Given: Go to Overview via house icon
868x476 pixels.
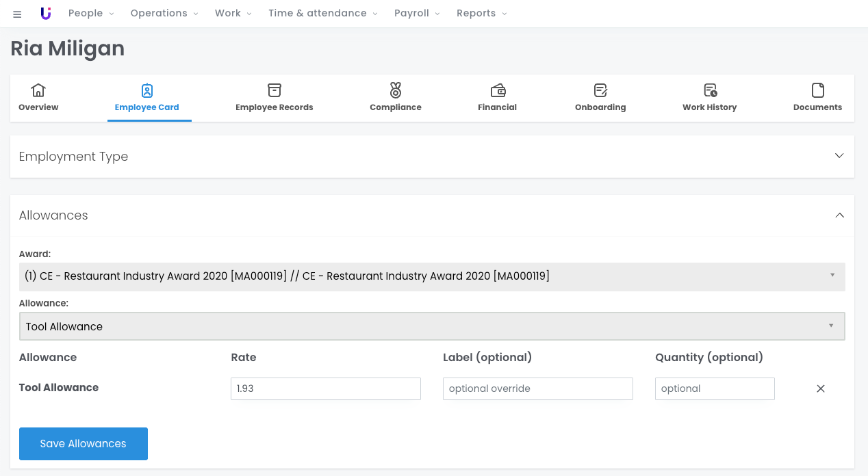Looking at the screenshot, I should click(38, 90).
